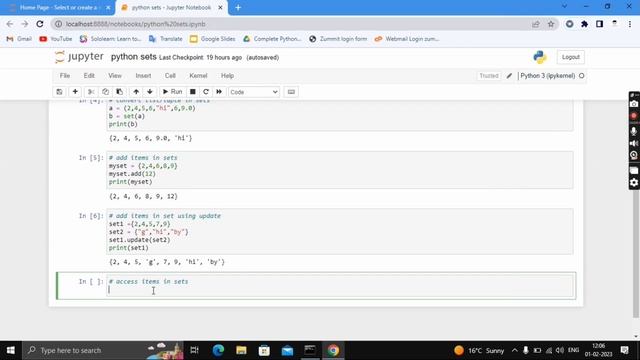Image resolution: width=640 pixels, height=360 pixels.
Task: Bookmark this page with the star icon
Action: 551,24
